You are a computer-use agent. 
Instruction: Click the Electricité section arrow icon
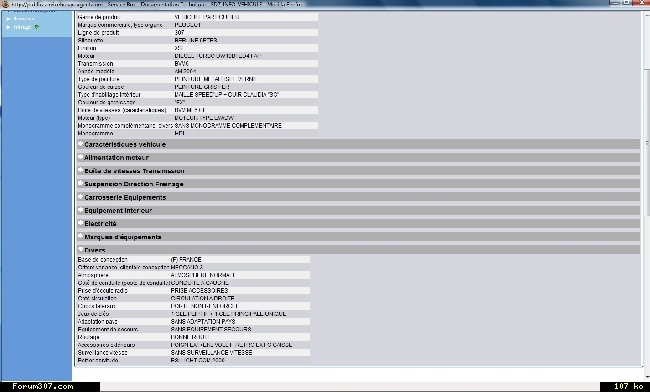pos(80,223)
